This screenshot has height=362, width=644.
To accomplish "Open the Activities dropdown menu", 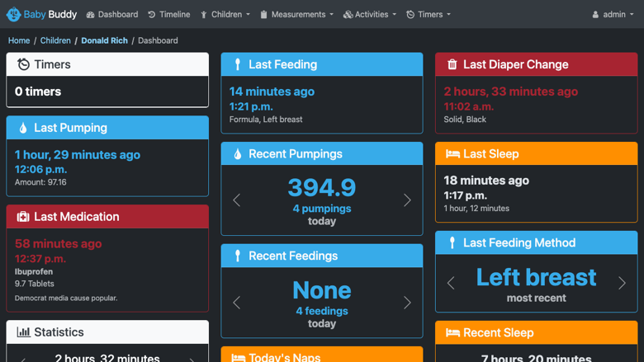I will coord(370,15).
